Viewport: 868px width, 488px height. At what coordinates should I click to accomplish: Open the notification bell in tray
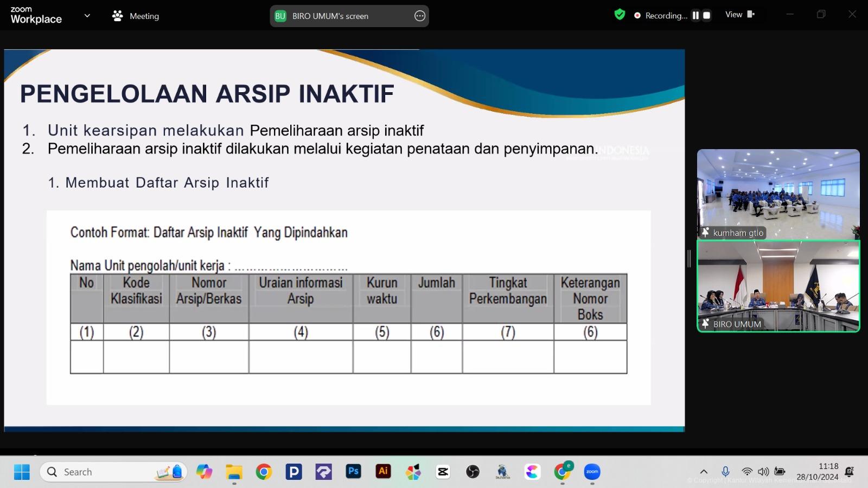point(850,472)
